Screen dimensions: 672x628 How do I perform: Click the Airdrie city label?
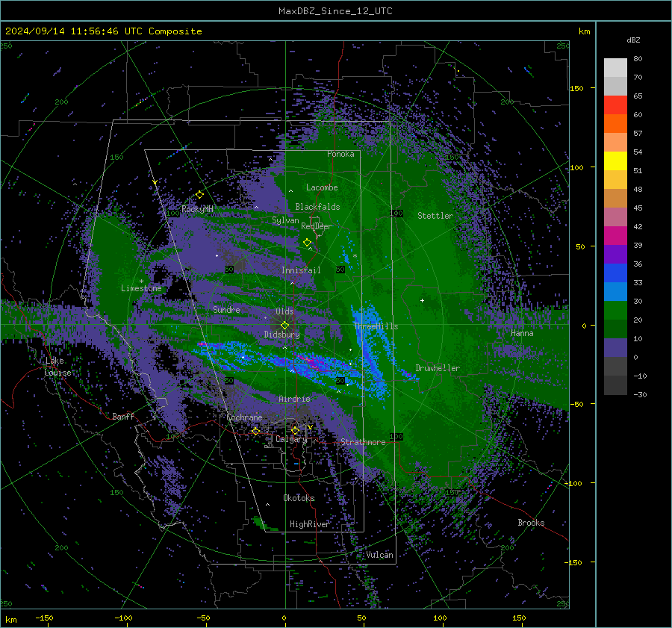click(294, 399)
